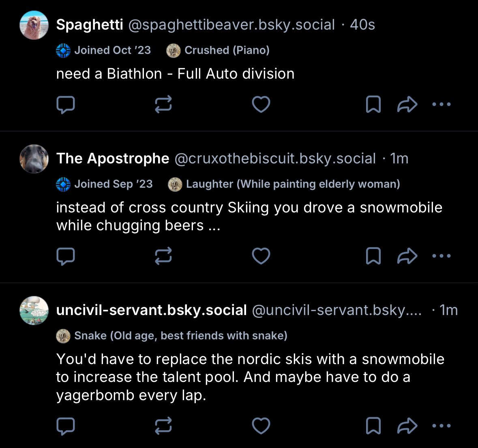The image size is (478, 448).
Task: Repost Spaghetti's Full Auto division post
Action: 163,105
